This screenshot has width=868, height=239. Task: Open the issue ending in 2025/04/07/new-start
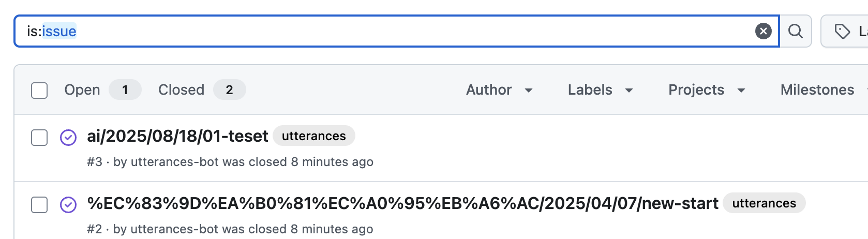pyautogui.click(x=402, y=203)
